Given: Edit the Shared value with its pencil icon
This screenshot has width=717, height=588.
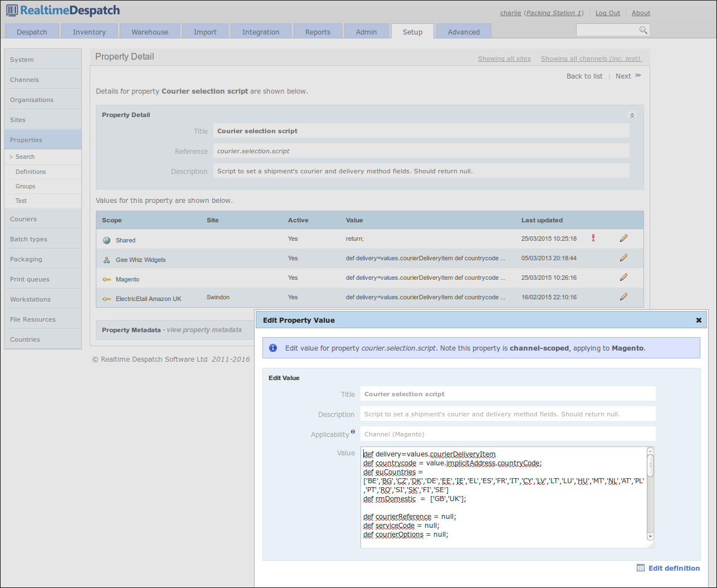Looking at the screenshot, I should (x=623, y=238).
